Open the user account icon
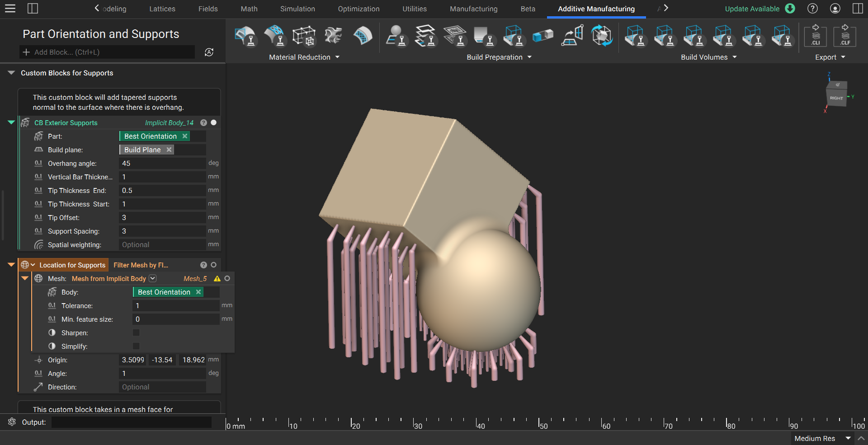The height and width of the screenshot is (445, 868). click(835, 9)
